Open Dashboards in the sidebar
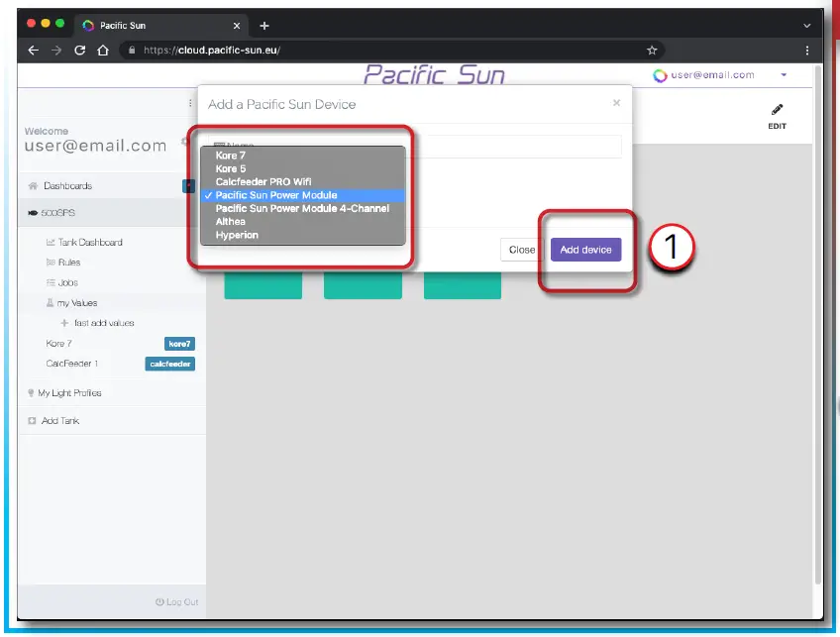Viewport: 840px width, 637px height. pos(68,186)
